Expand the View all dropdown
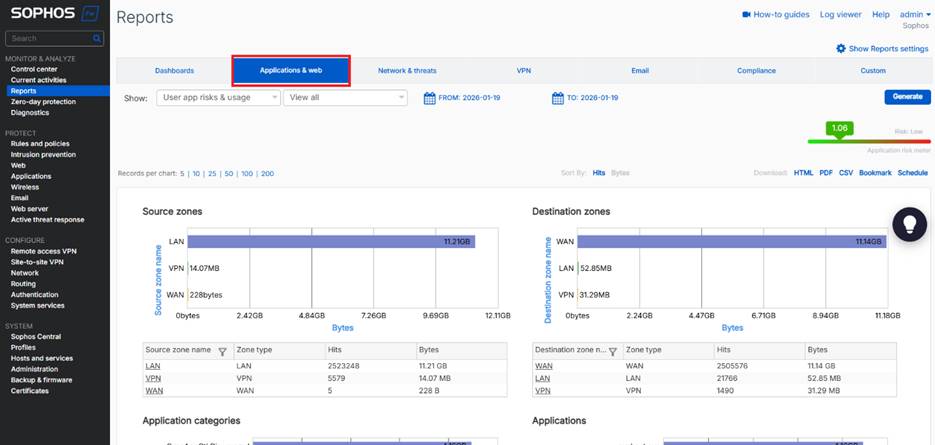 (345, 98)
